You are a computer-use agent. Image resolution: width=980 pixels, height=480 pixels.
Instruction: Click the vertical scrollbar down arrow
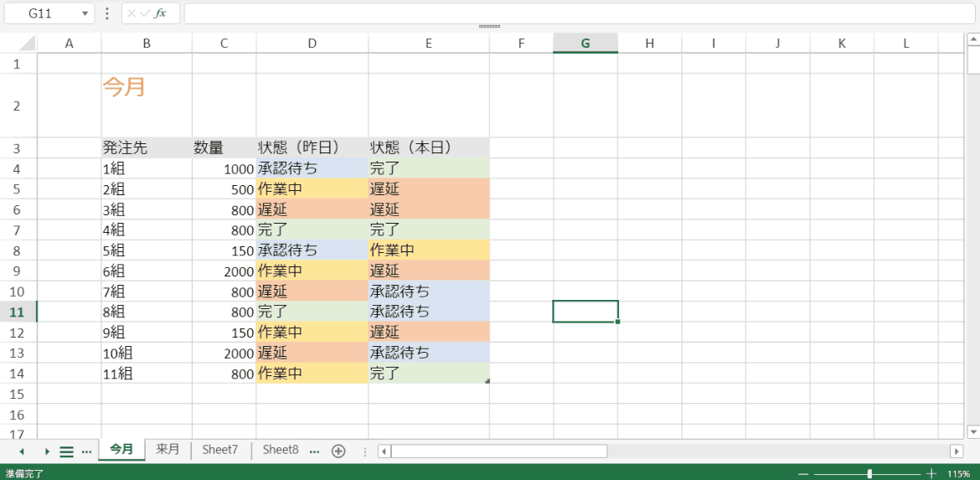point(972,432)
